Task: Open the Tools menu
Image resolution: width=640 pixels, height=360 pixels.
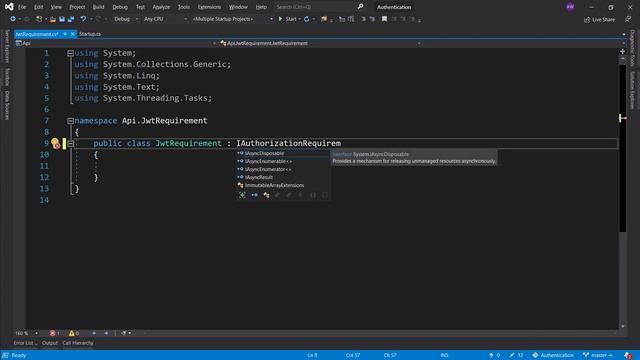Action: [184, 7]
